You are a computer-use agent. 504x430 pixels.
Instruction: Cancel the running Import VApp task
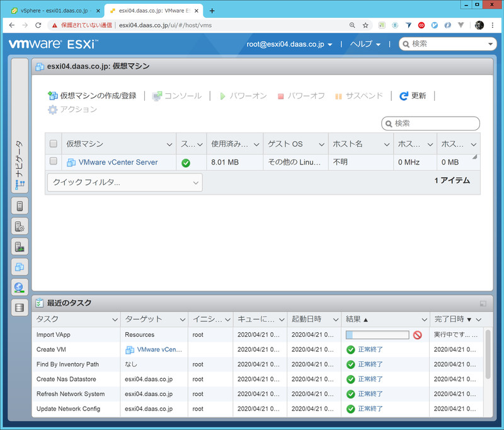point(417,335)
